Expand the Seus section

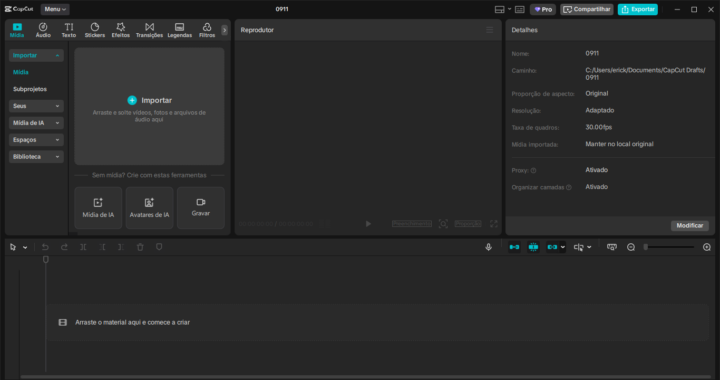pos(36,106)
